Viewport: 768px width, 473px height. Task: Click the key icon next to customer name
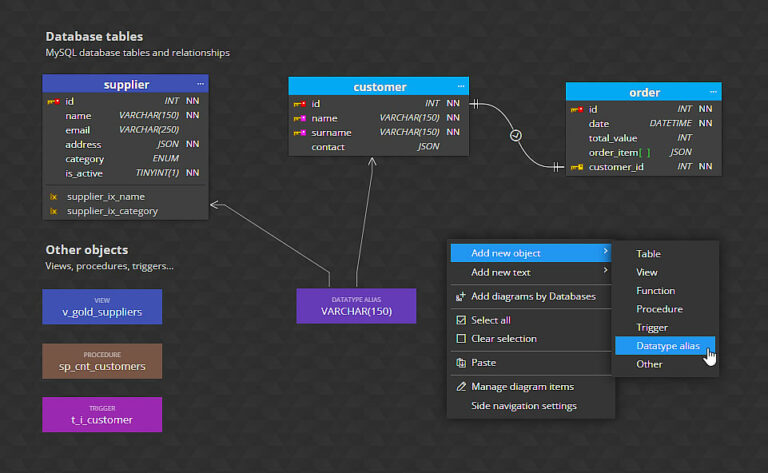299,118
